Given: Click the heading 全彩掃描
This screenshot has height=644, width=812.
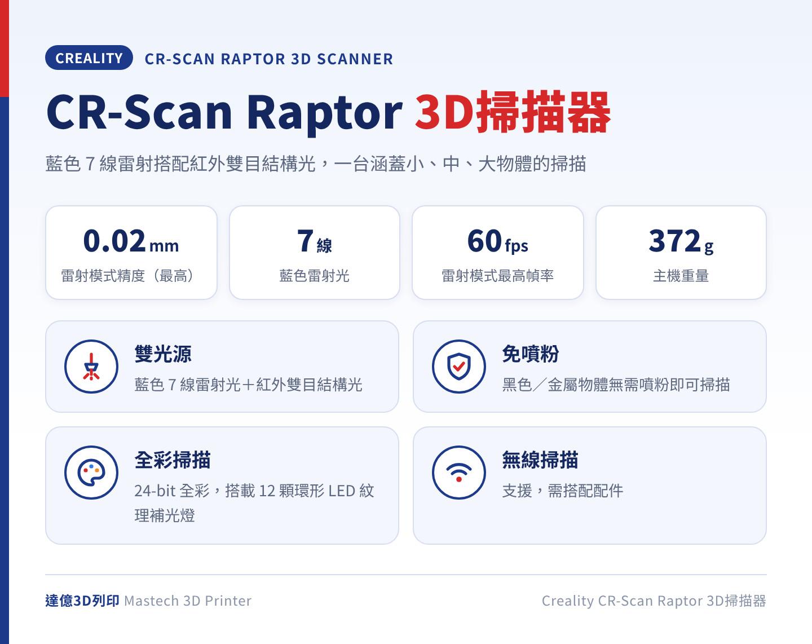Looking at the screenshot, I should [x=173, y=460].
